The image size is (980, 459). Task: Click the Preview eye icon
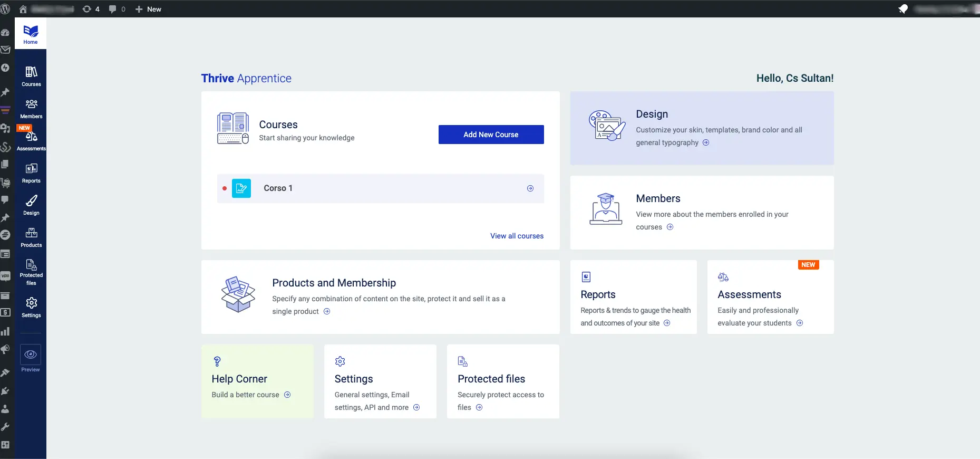click(31, 355)
